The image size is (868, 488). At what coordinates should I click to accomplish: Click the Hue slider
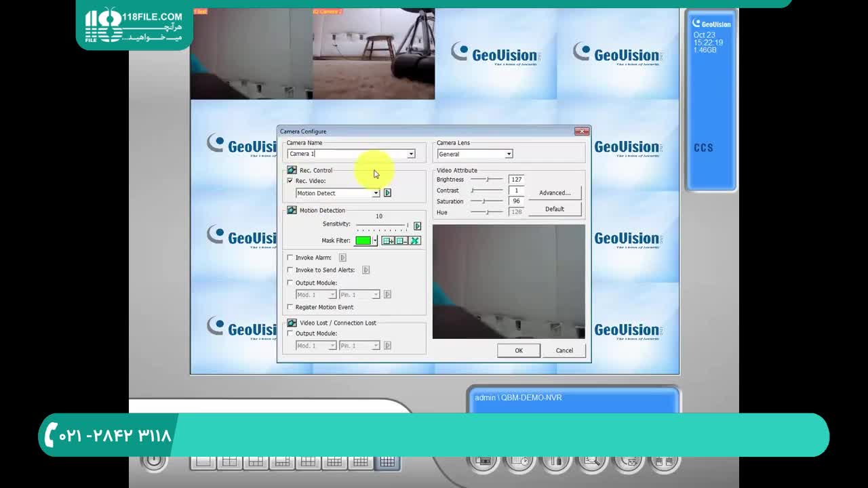(x=488, y=212)
